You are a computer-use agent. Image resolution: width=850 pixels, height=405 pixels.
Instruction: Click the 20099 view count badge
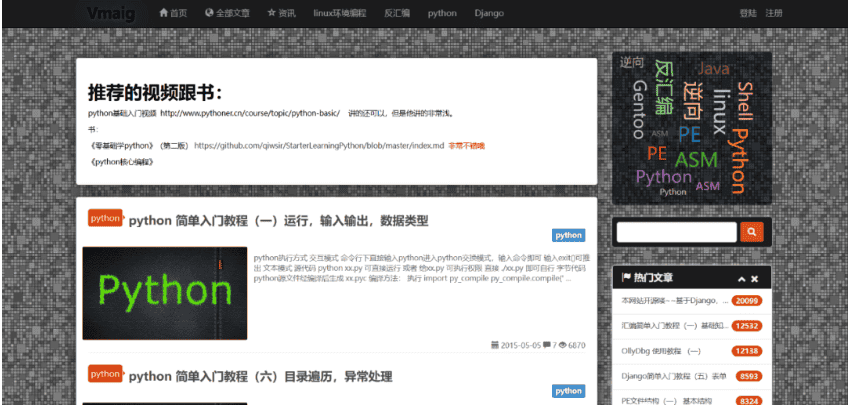tap(746, 300)
